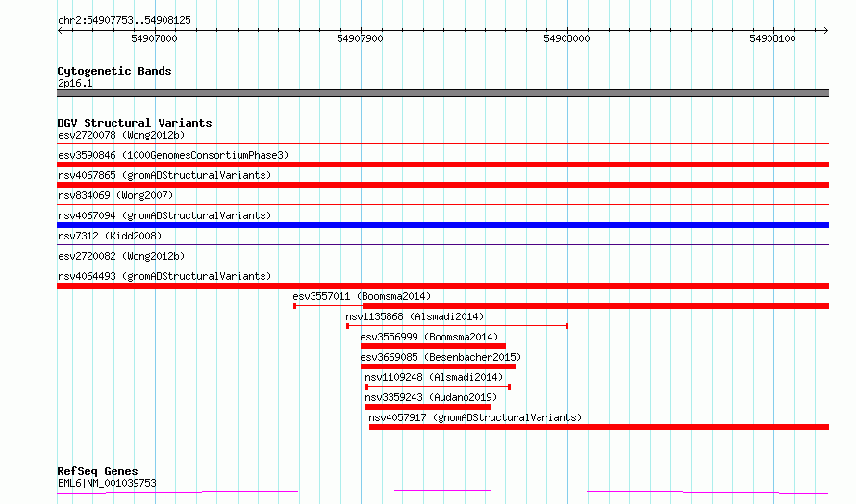Select variant nsv4057917 (gnomADStructuralVariants) label
The image size is (856, 504).
click(x=475, y=417)
